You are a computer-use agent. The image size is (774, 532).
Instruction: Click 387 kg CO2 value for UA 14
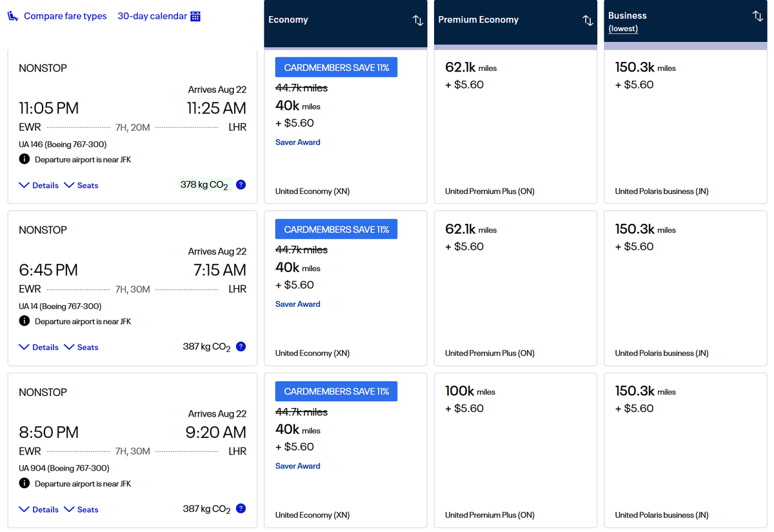coord(206,347)
